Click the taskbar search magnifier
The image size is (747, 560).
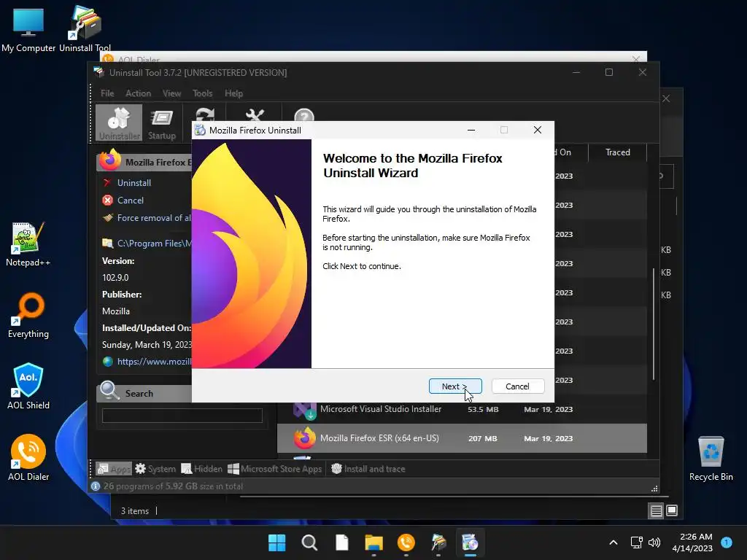309,542
